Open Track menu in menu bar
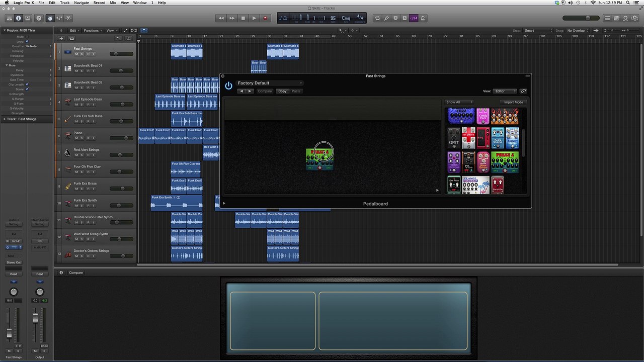The image size is (644, 362). click(x=64, y=3)
